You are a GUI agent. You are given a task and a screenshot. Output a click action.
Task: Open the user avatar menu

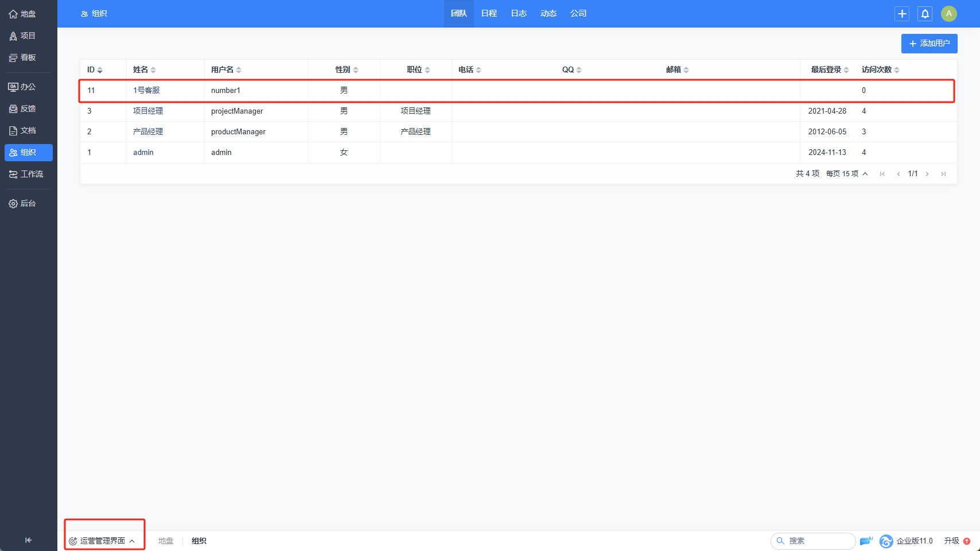pos(948,14)
